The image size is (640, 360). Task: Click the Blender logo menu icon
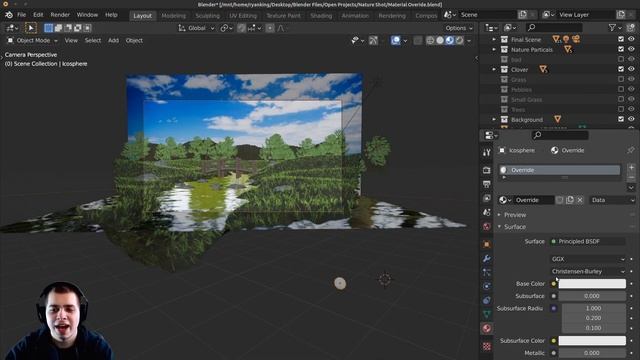pos(9,15)
